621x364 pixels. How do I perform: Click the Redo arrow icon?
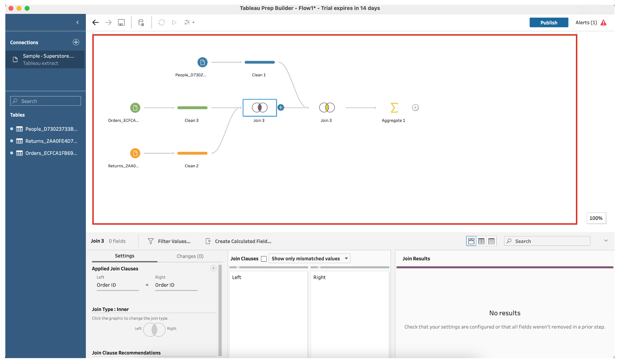click(109, 22)
